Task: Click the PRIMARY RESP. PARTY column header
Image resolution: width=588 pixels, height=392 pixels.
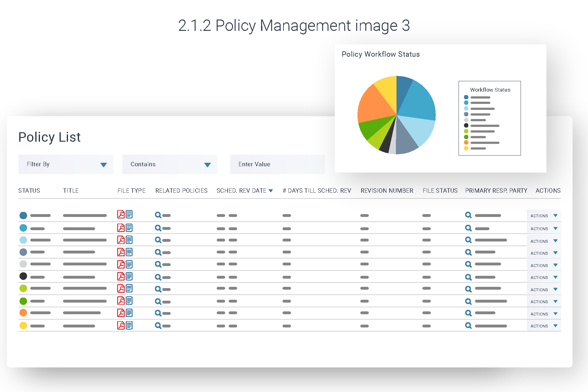Action: pyautogui.click(x=496, y=190)
